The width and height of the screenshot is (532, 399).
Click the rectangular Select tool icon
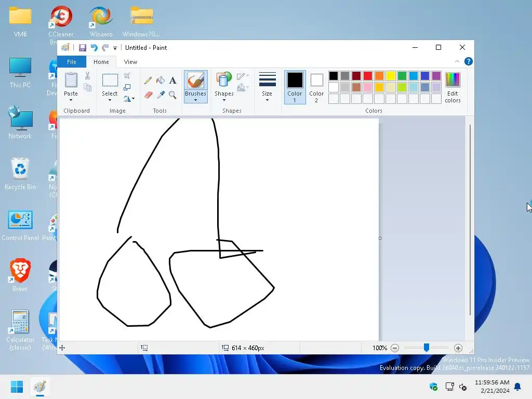(x=110, y=81)
